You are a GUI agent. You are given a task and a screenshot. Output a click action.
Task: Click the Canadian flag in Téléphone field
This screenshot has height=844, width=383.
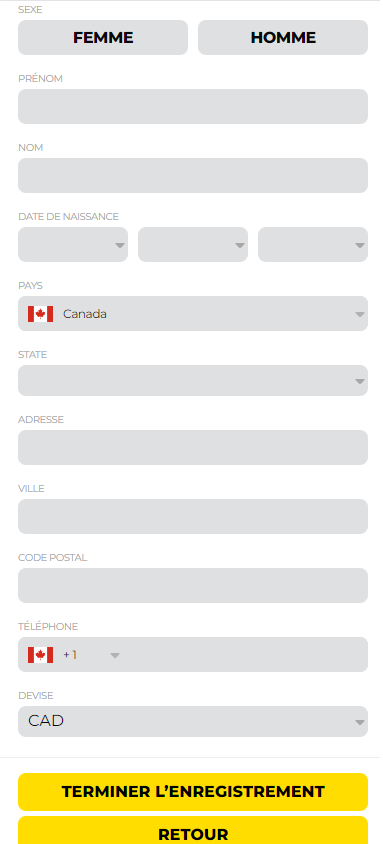(x=40, y=655)
